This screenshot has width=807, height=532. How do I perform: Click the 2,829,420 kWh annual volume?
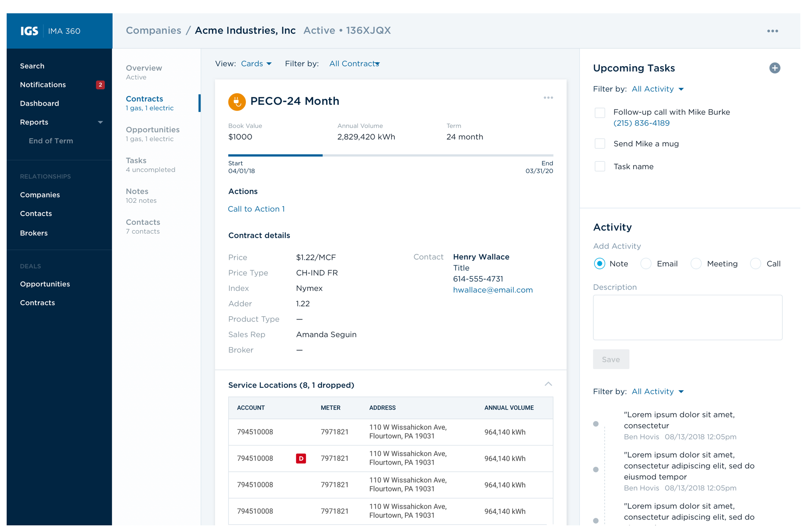click(x=366, y=137)
